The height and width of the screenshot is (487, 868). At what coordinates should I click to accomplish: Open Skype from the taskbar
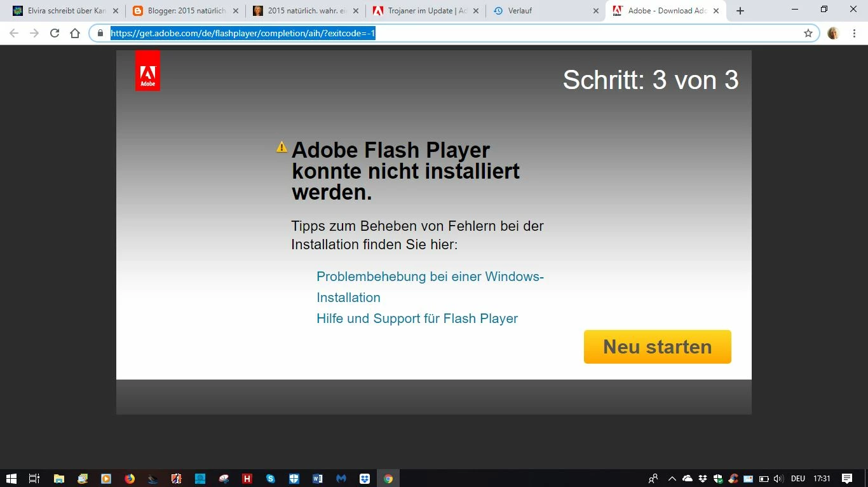pyautogui.click(x=271, y=479)
